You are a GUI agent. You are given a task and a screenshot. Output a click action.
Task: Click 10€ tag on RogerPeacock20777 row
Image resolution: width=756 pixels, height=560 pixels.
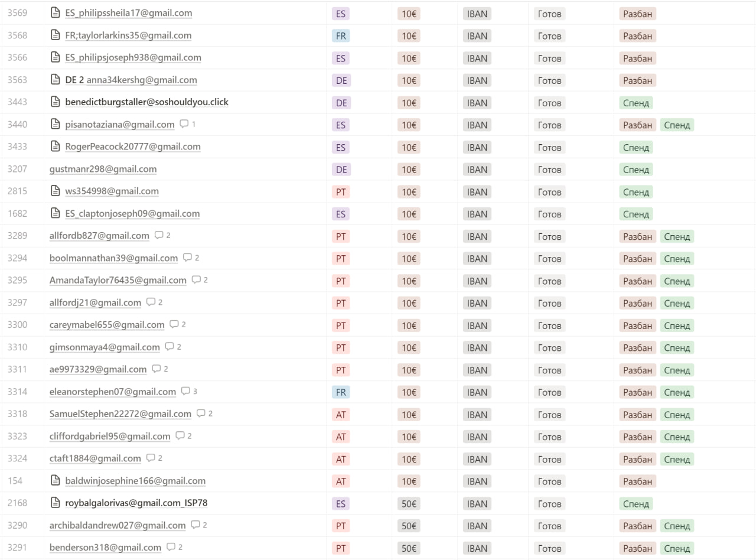click(x=409, y=147)
